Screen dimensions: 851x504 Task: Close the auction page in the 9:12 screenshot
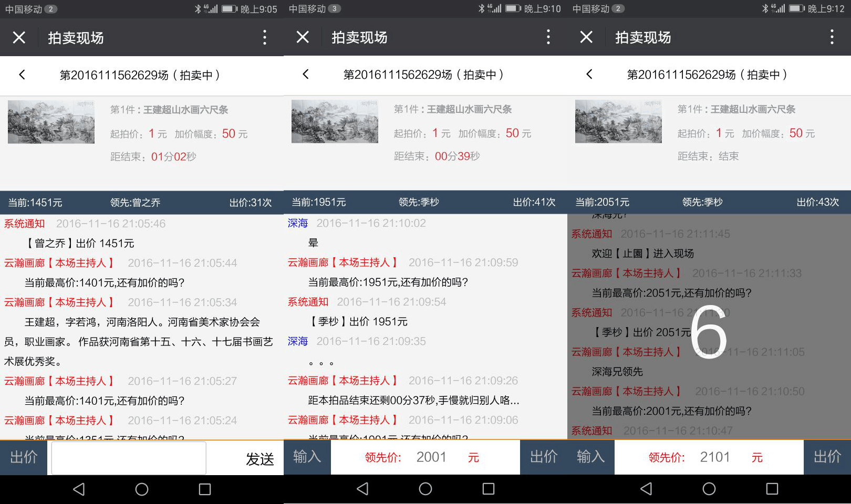pos(586,37)
